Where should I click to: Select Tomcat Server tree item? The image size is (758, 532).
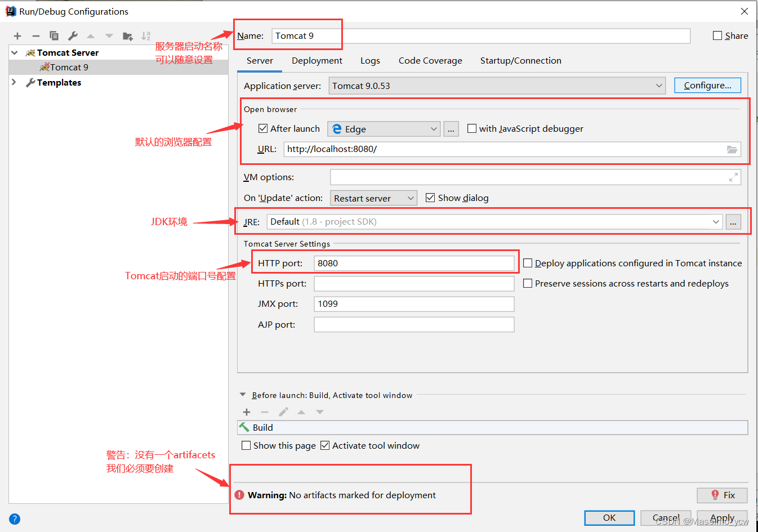(68, 52)
